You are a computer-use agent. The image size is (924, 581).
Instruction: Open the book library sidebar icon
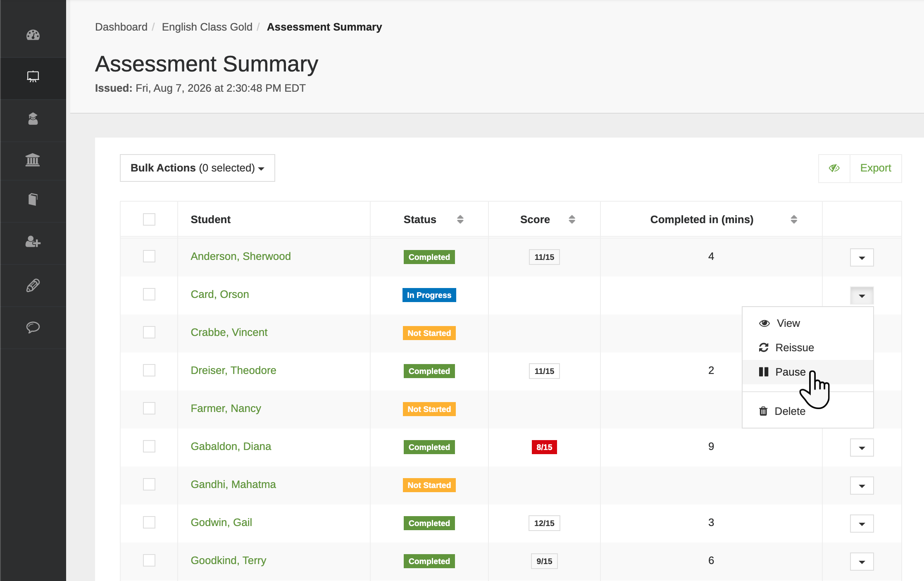pyautogui.click(x=33, y=199)
